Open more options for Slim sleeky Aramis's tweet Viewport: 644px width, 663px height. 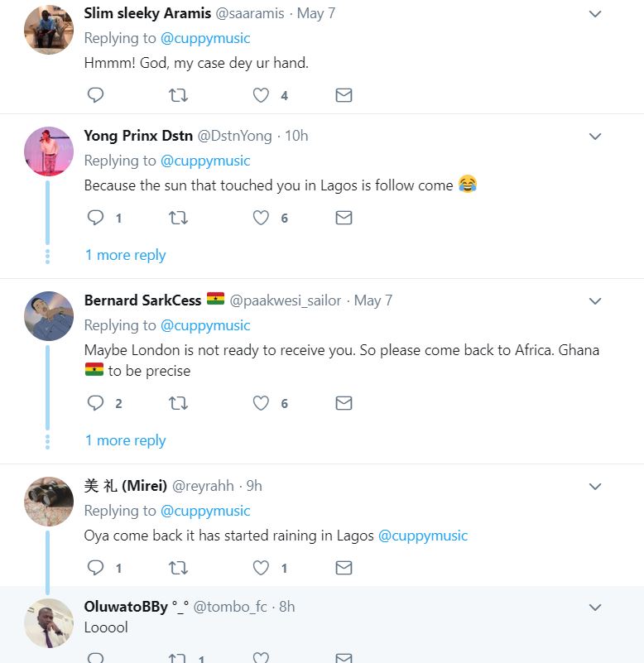595,14
